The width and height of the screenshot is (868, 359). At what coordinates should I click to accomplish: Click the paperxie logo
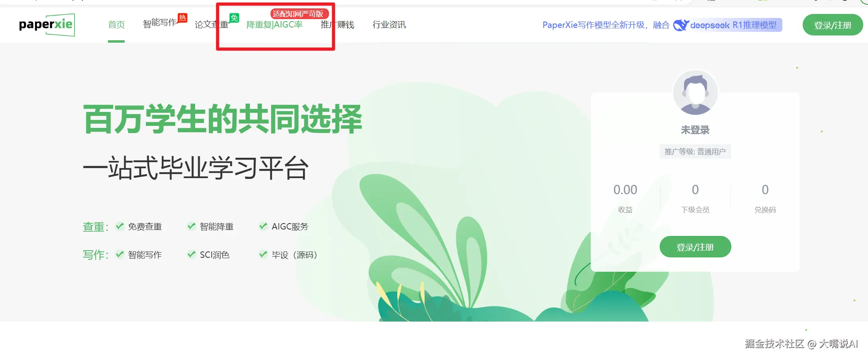[47, 25]
